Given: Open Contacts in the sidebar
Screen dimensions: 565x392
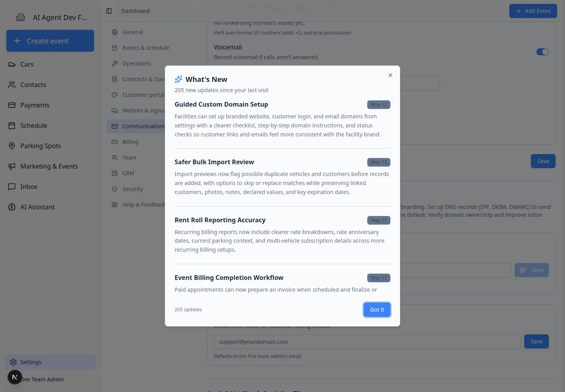Looking at the screenshot, I should point(50,85).
